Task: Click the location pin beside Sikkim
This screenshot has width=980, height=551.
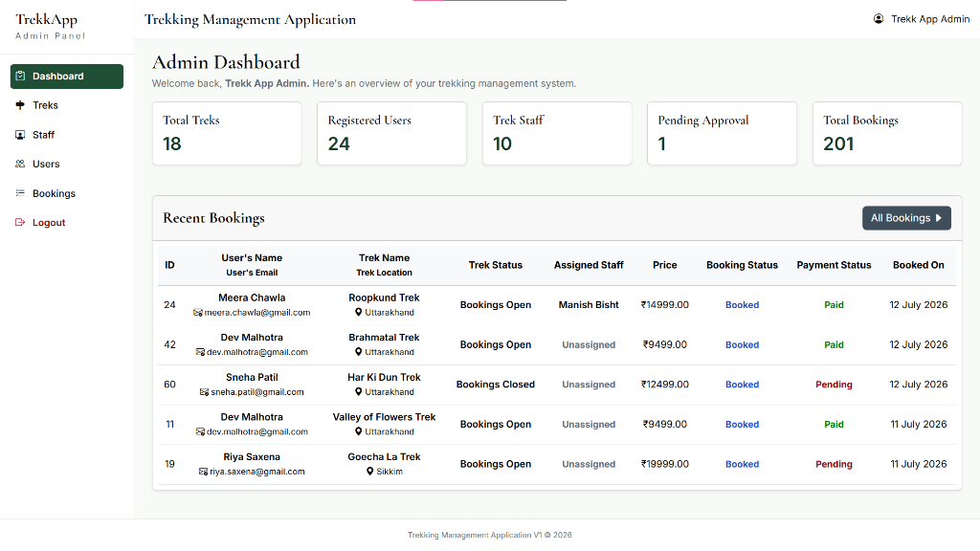Action: pyautogui.click(x=370, y=472)
